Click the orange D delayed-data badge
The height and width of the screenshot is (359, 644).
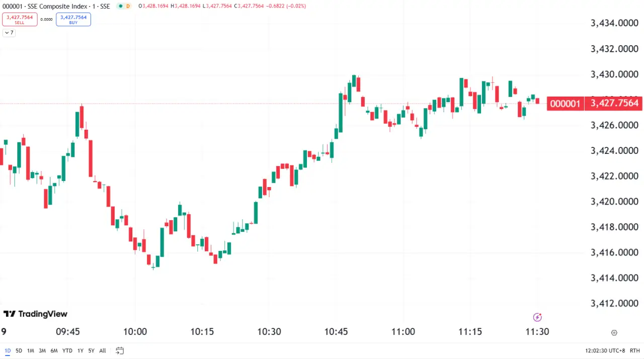pos(128,6)
